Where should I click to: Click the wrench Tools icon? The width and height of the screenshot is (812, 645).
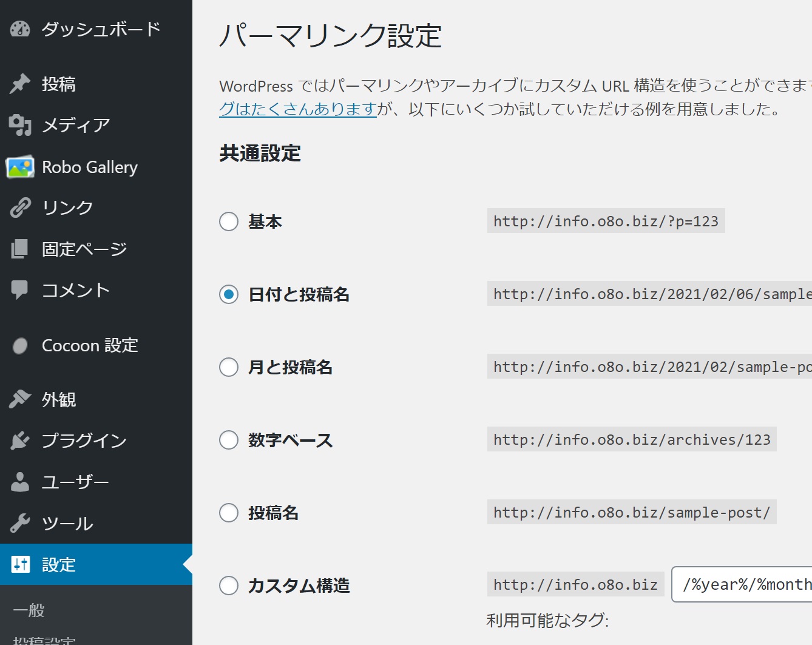[x=20, y=523]
